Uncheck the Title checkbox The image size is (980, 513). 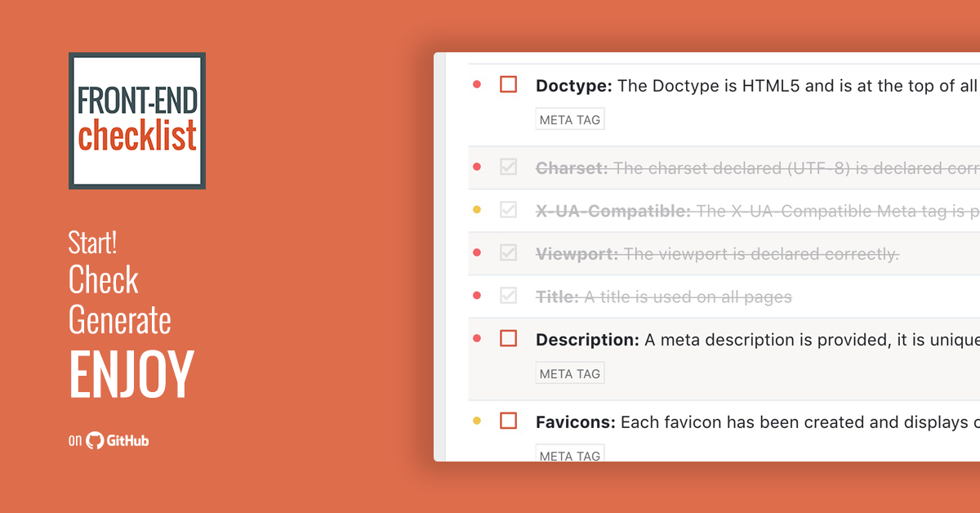tap(508, 295)
